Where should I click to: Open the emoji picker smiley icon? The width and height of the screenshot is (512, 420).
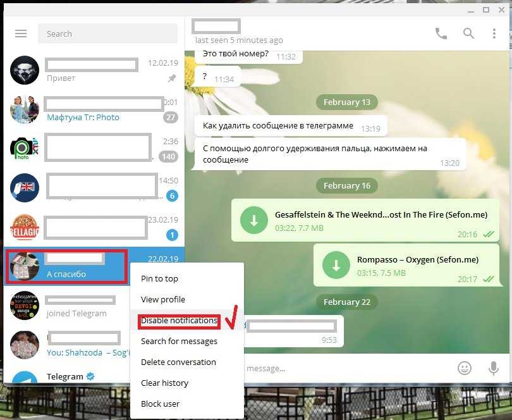(465, 368)
